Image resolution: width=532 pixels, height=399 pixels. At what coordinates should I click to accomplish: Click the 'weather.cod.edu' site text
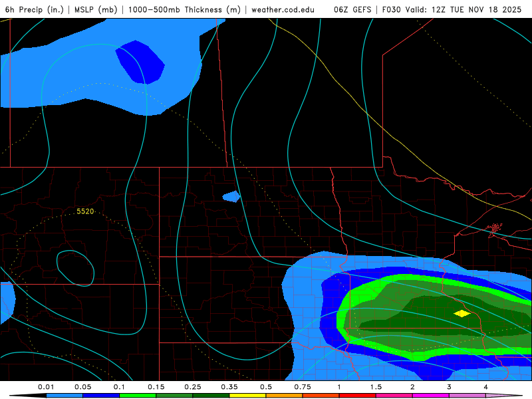[x=283, y=10]
